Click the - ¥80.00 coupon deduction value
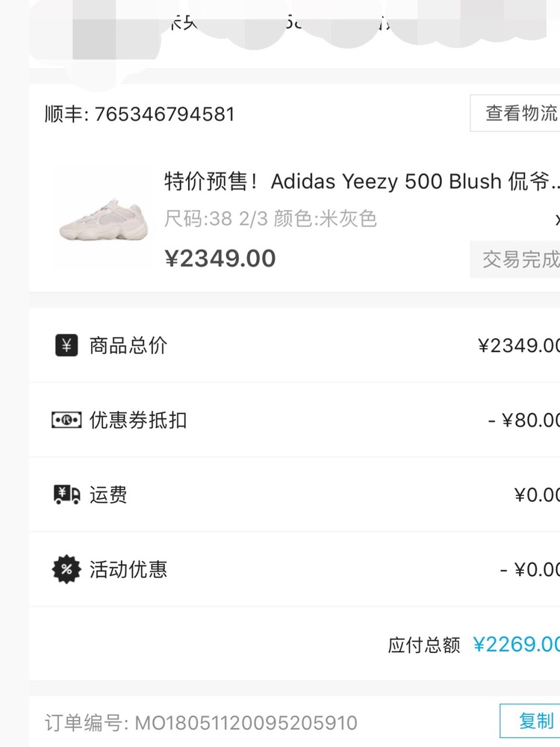This screenshot has height=747, width=560. [524, 420]
